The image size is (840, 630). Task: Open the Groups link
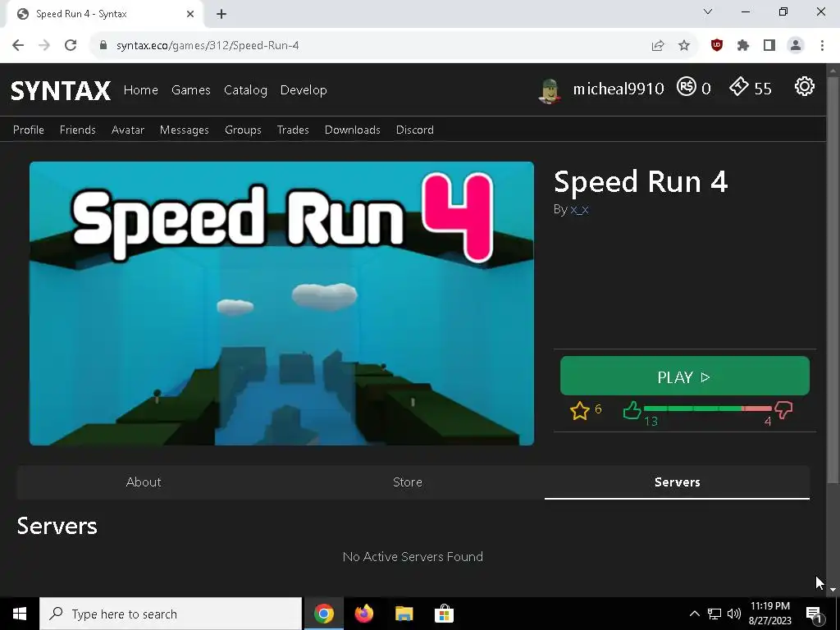pyautogui.click(x=243, y=130)
